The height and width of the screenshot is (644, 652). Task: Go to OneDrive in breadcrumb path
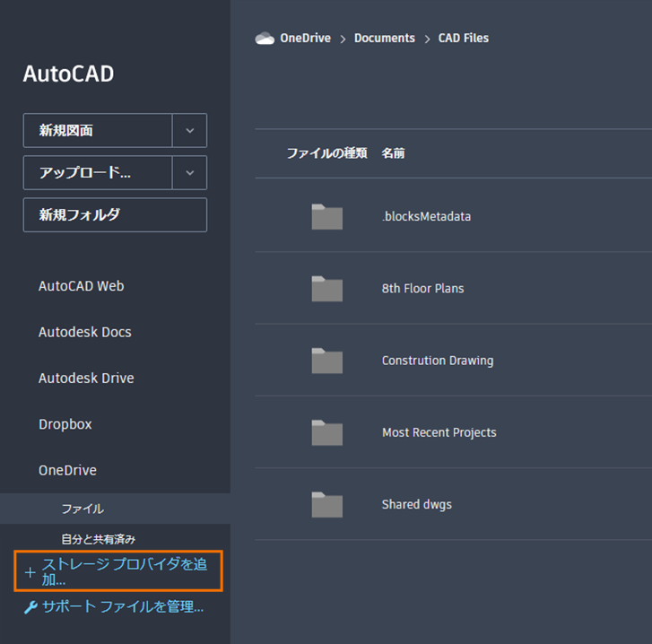[x=305, y=39]
